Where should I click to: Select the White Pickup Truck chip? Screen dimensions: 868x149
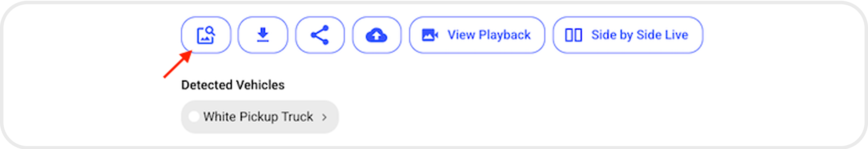click(x=260, y=117)
